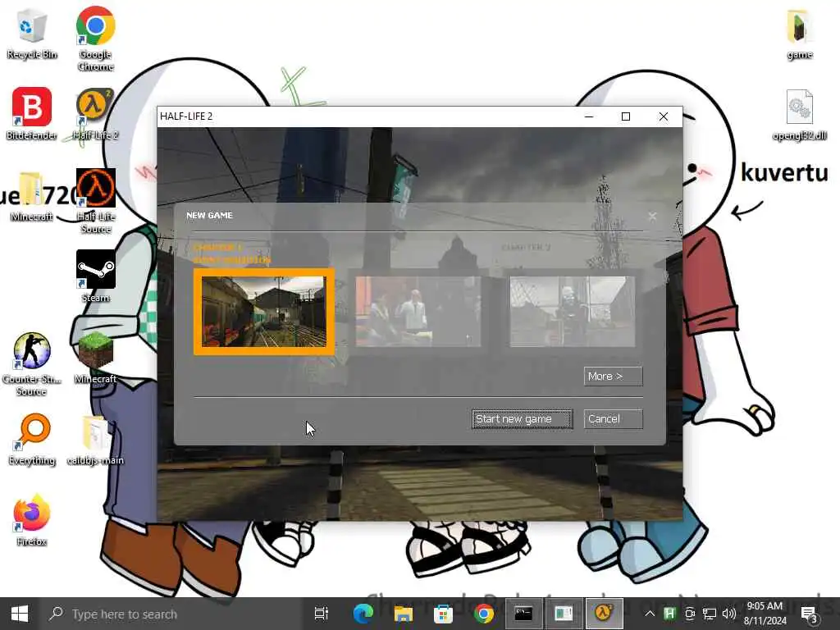Open volume control in system tray
This screenshot has width=840, height=630.
click(x=728, y=614)
